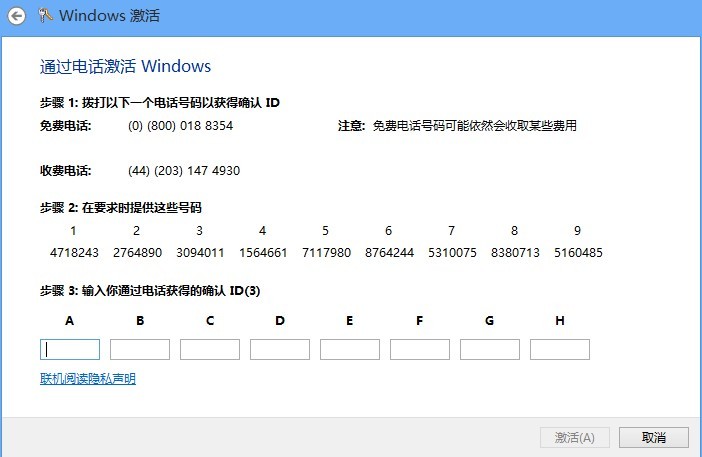The width and height of the screenshot is (702, 457).
Task: Click installation ID group 2764890
Action: 137,253
